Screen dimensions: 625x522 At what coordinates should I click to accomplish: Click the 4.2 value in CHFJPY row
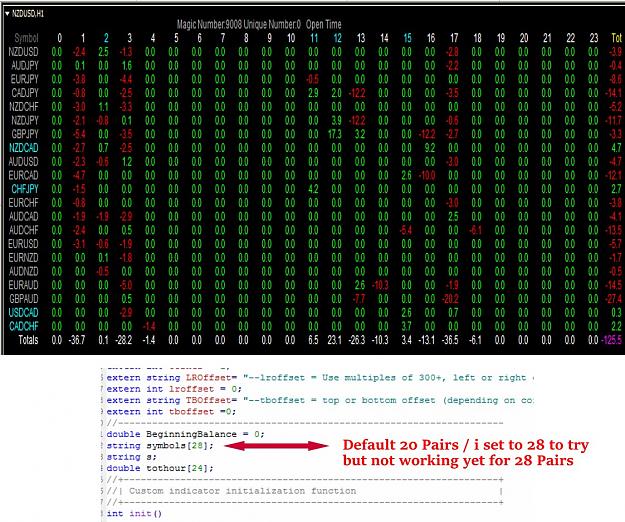313,189
